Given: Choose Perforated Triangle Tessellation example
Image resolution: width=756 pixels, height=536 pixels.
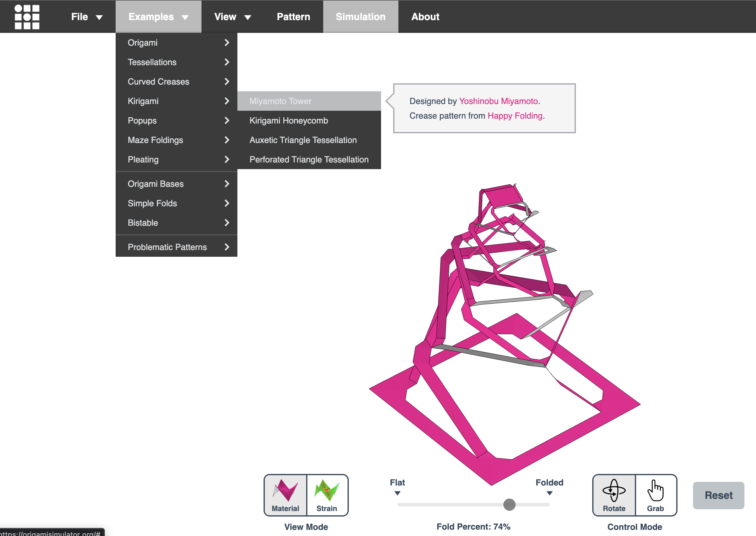Looking at the screenshot, I should pos(309,159).
